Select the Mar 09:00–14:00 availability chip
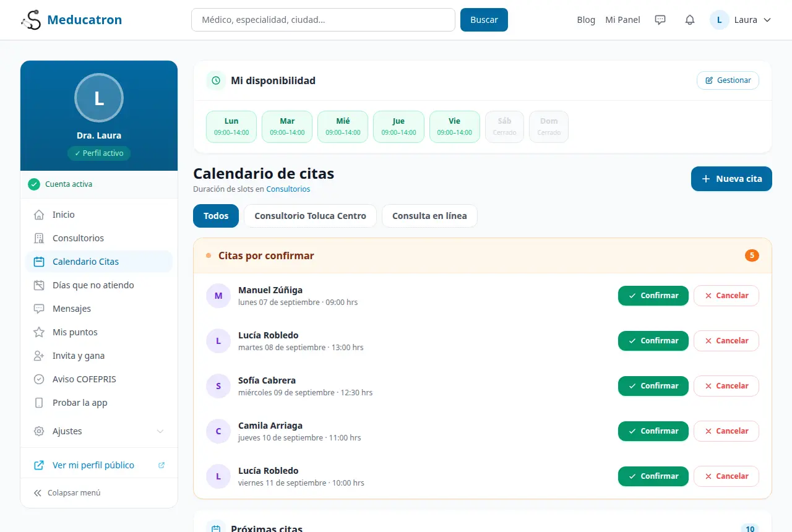The height and width of the screenshot is (532, 792). [287, 127]
